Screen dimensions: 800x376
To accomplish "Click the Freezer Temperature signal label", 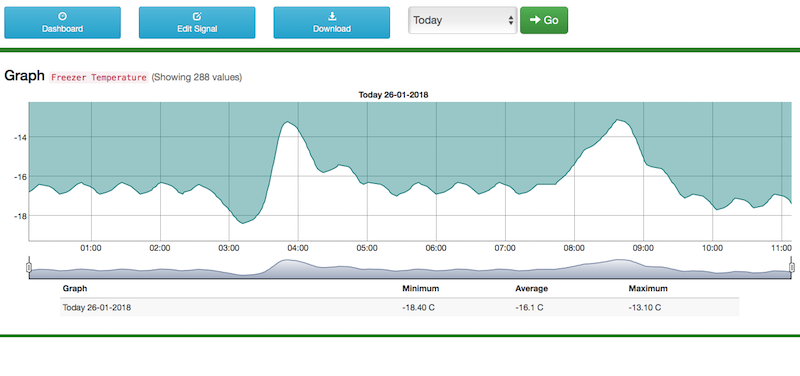I will pos(99,78).
